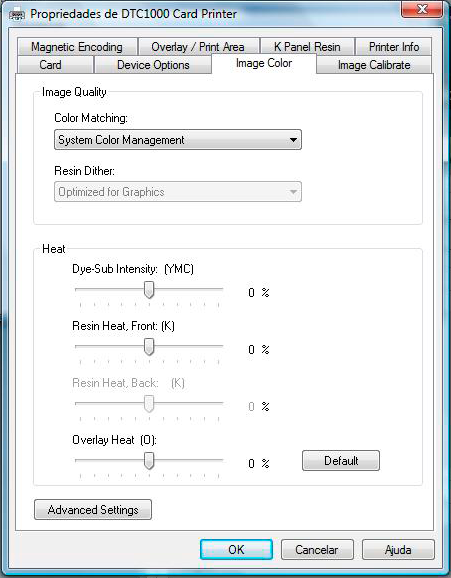451x578 pixels.
Task: Click the Overlay Heat slider handle
Action: (149, 461)
